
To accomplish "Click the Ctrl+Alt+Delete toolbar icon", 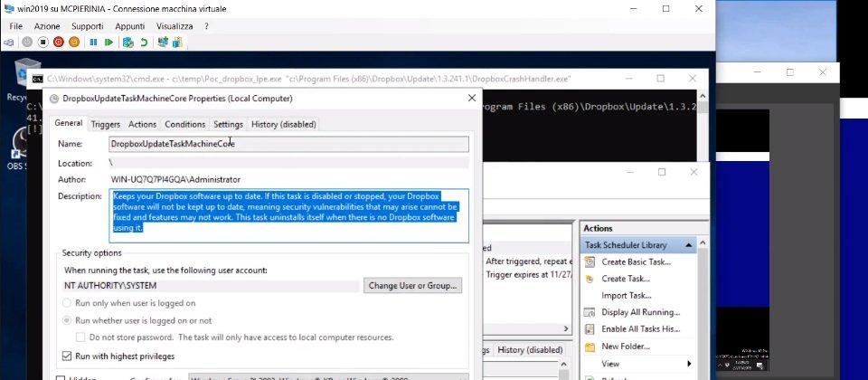I will 9,43.
